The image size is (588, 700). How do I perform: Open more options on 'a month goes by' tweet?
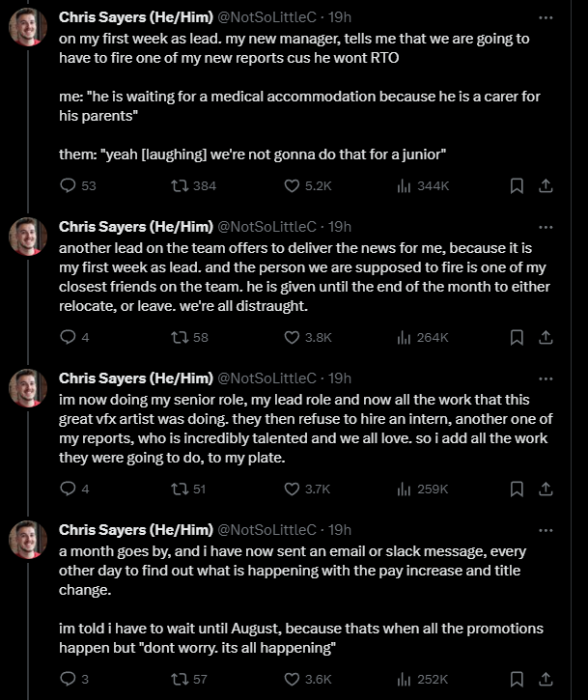(546, 530)
